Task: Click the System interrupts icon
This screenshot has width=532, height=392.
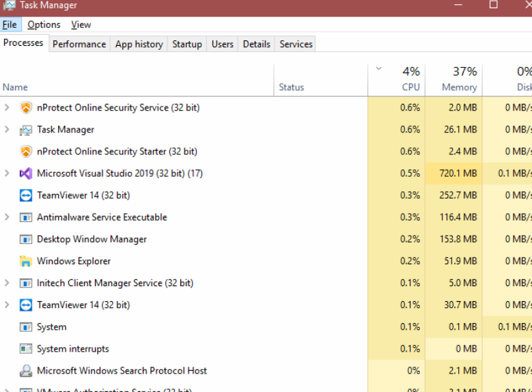Action: [26, 349]
